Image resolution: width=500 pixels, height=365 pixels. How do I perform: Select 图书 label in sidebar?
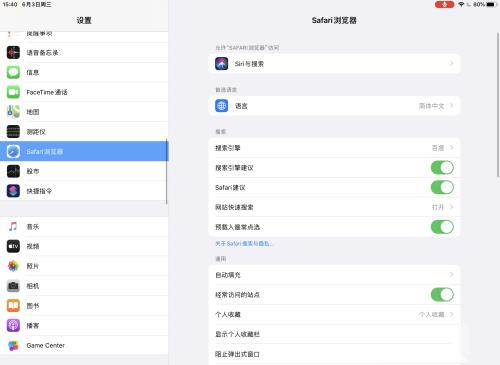tap(33, 306)
